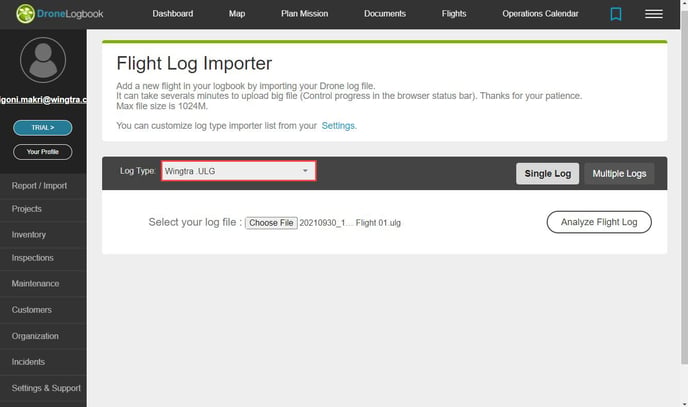688x407 pixels.
Task: Select Maintenance in the sidebar
Action: [x=35, y=284]
